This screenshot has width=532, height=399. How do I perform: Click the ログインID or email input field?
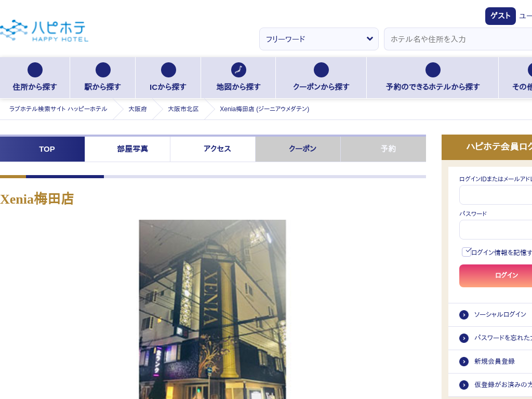coord(496,195)
